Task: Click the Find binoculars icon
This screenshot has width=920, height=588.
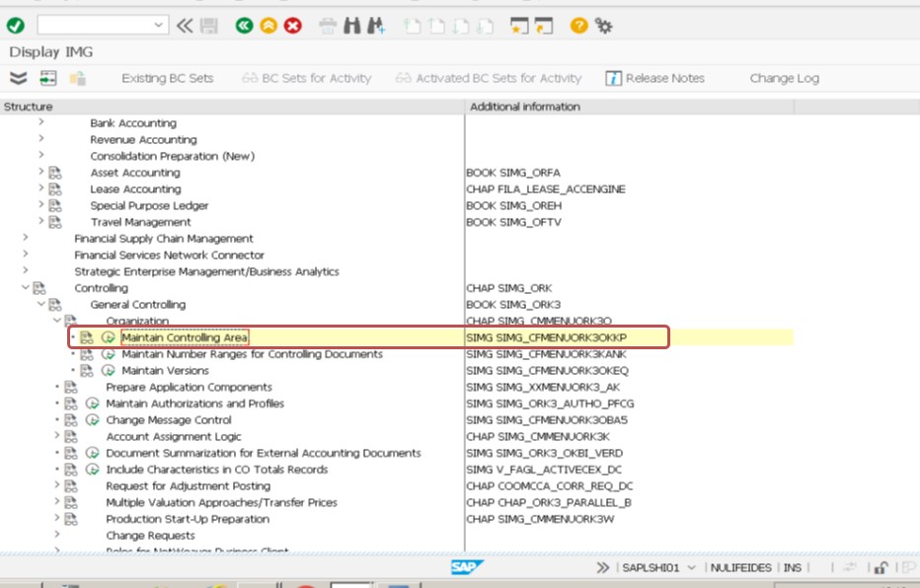Action: [352, 26]
